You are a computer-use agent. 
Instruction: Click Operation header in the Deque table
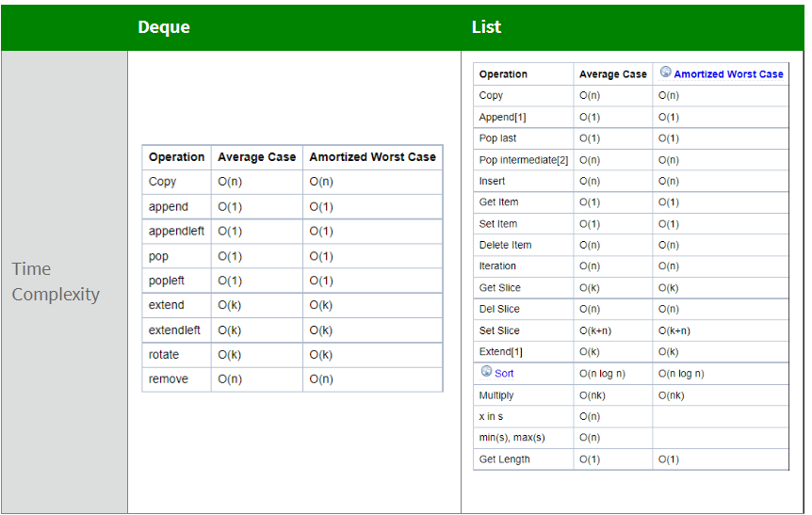tap(176, 157)
